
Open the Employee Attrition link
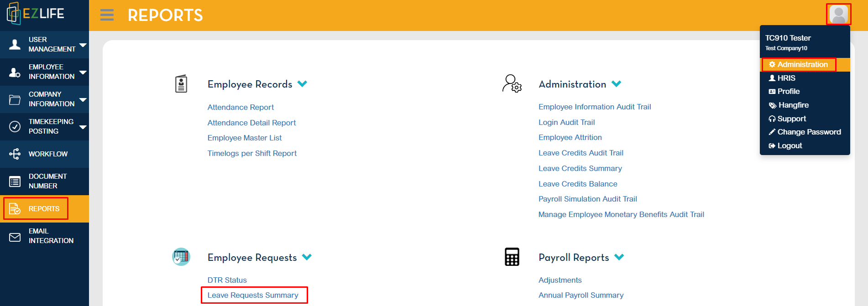point(570,137)
